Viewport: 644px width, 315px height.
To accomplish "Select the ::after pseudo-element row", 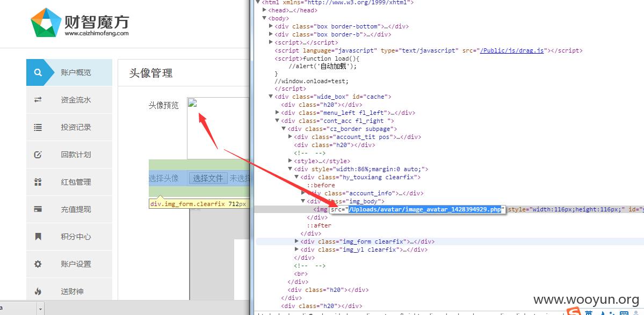I will [x=319, y=225].
